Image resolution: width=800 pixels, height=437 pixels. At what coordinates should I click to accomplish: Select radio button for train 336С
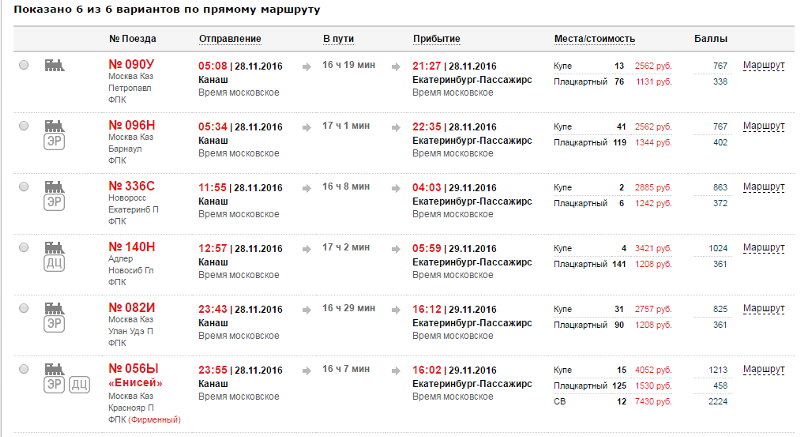coord(24,187)
